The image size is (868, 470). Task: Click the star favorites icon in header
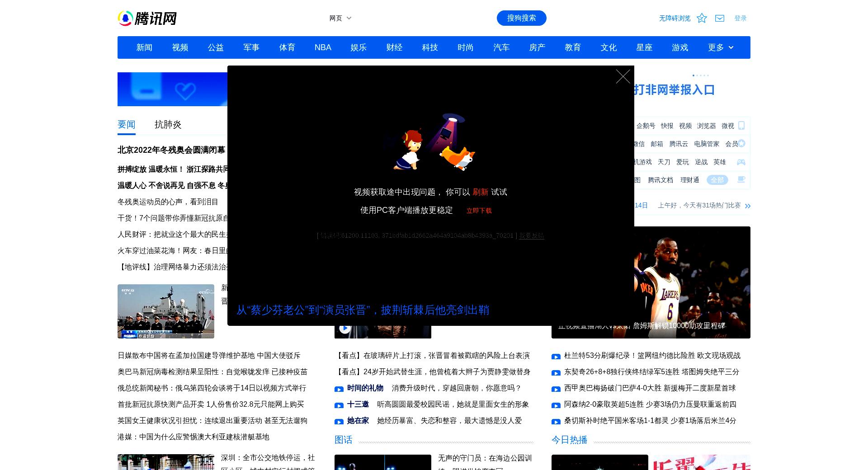click(x=702, y=18)
